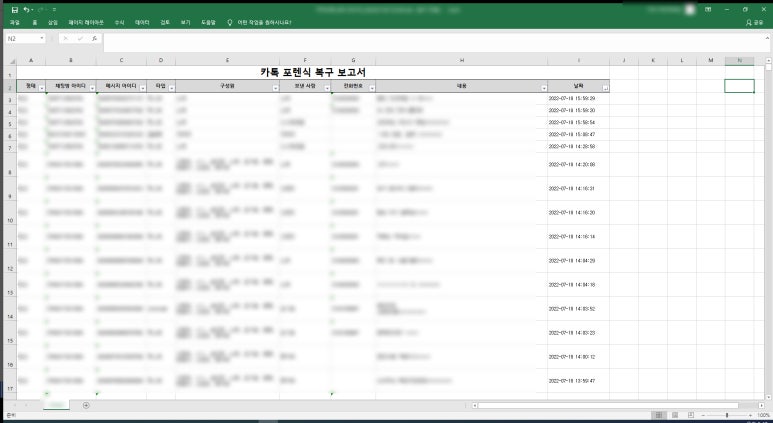Go to the 데이터 ribbon tab
This screenshot has width=773, height=423.
pyautogui.click(x=142, y=23)
